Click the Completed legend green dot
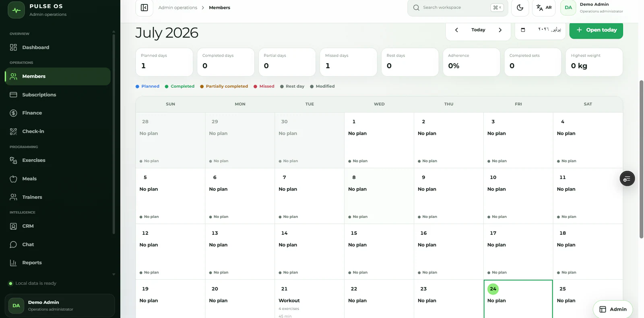The height and width of the screenshot is (318, 644). pos(167,86)
